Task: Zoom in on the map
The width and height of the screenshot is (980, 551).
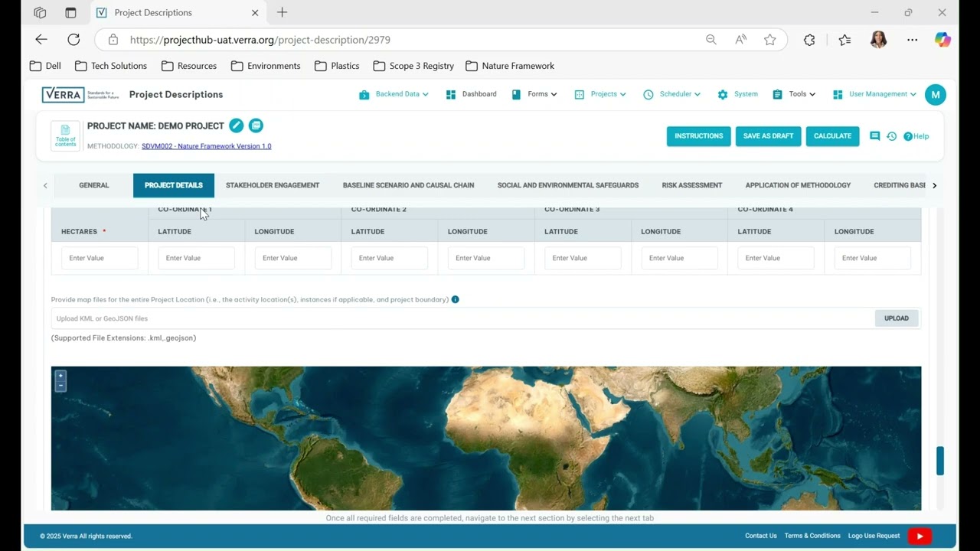Action: pos(60,376)
